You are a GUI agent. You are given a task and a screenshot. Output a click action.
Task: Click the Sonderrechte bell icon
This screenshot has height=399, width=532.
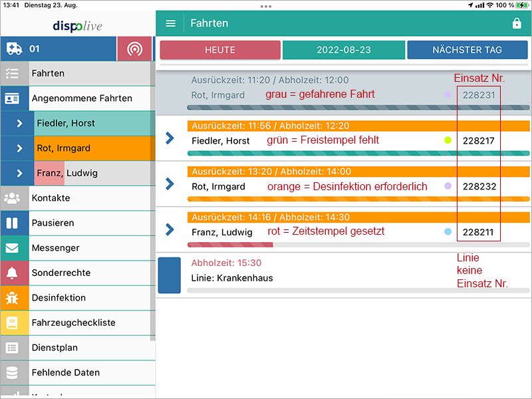[x=13, y=273]
